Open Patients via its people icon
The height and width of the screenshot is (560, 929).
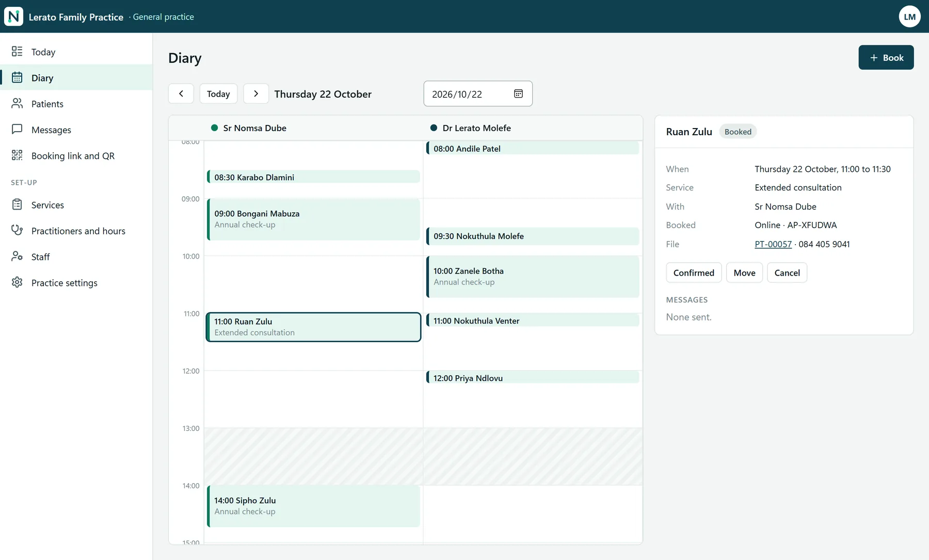coord(17,103)
